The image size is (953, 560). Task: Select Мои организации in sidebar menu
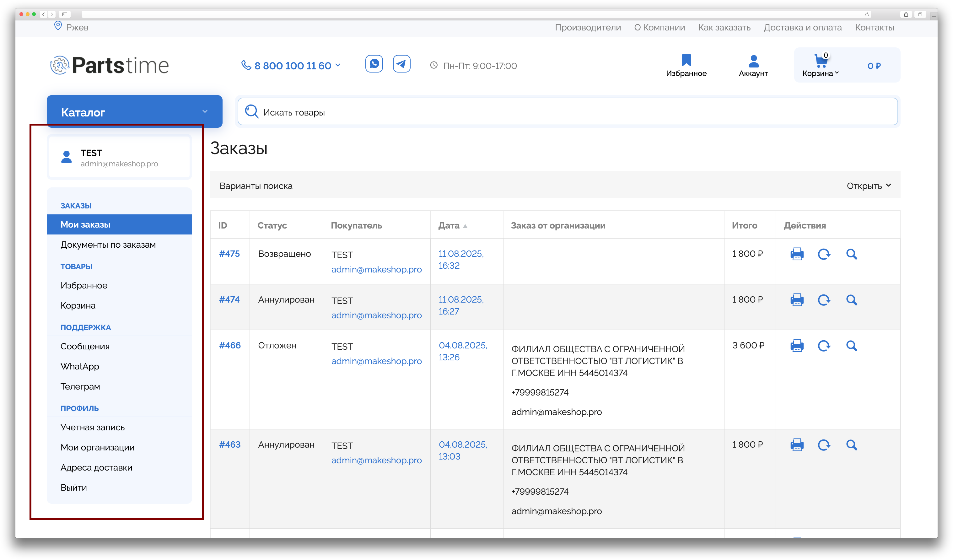pos(97,447)
